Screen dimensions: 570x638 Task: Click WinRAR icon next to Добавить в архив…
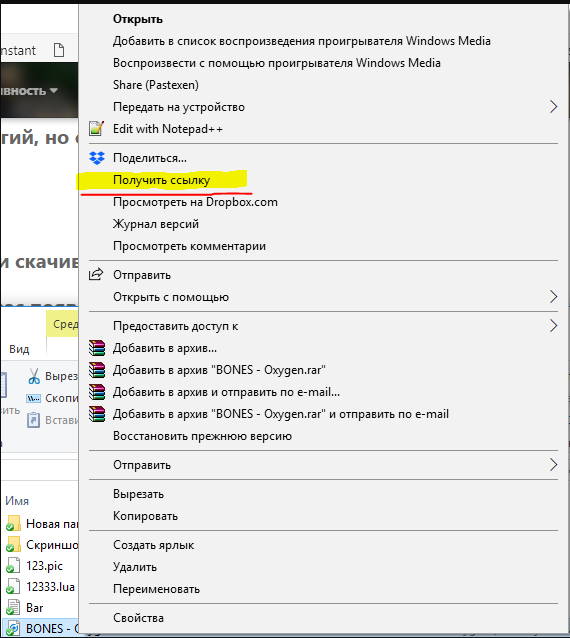(x=97, y=348)
